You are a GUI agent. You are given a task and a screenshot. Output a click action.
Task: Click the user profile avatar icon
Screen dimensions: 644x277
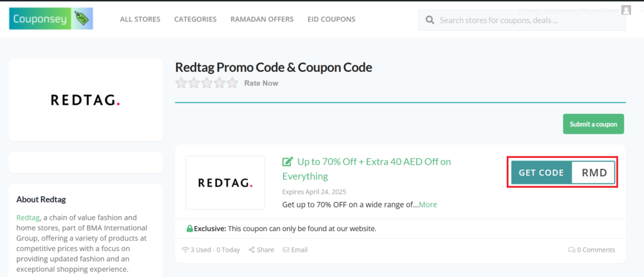[x=626, y=10]
